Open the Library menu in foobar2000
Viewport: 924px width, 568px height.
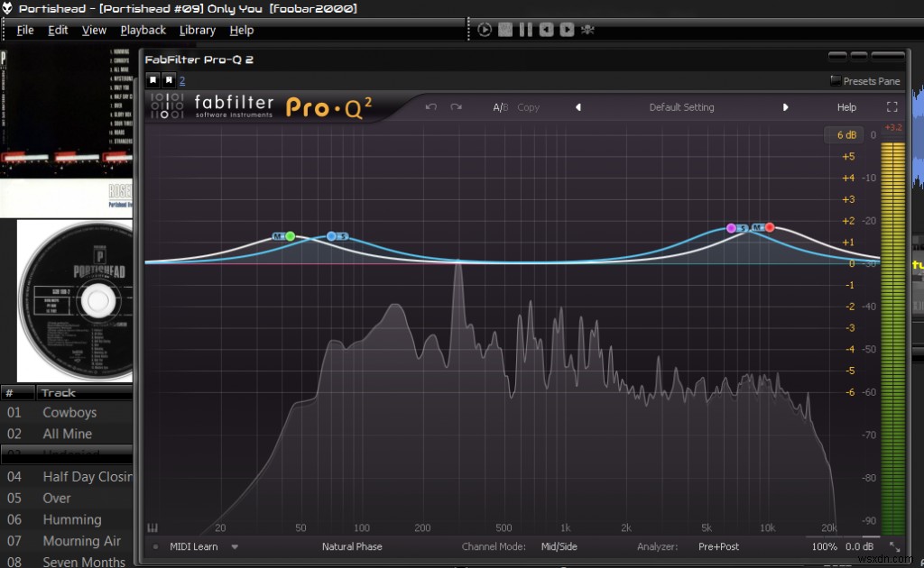(x=198, y=30)
